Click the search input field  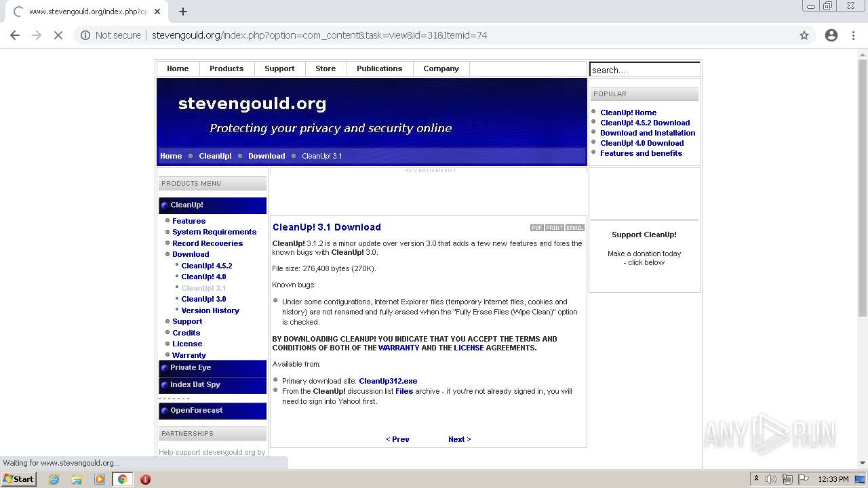click(644, 69)
